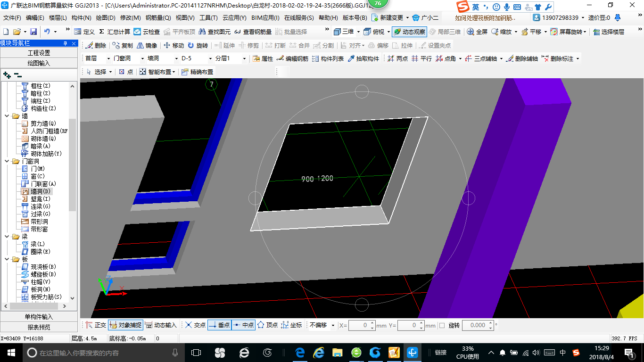Click the Undo arrow icon
644x362 pixels.
tap(47, 32)
